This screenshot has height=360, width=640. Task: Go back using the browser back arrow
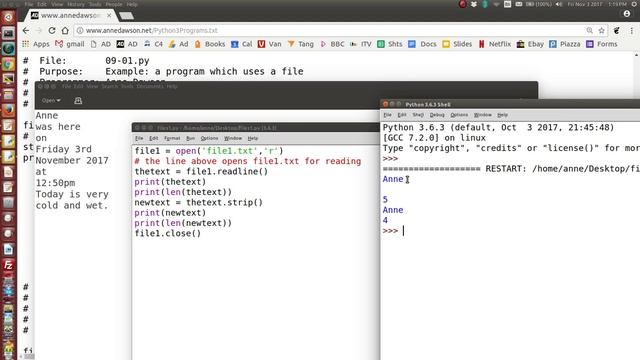tap(26, 31)
